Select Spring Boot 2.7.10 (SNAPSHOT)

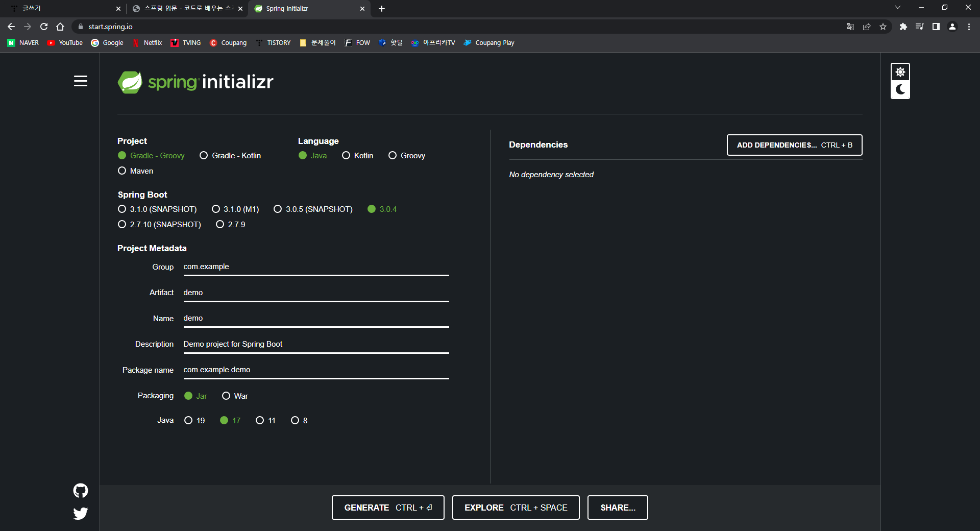159,225
